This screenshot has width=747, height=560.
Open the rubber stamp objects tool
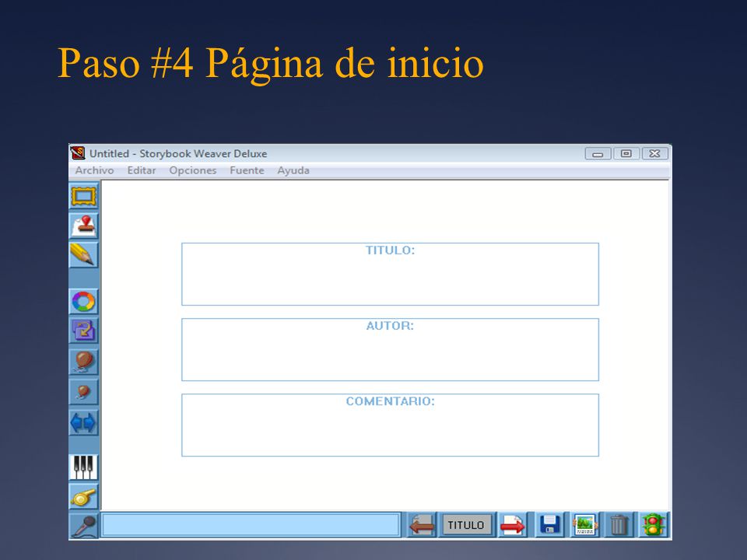point(84,226)
